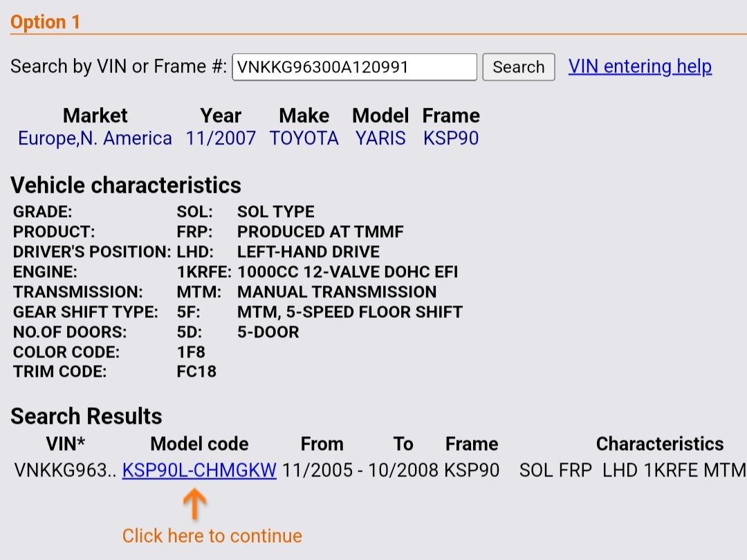Click the 1F8 color code value

coord(191,352)
